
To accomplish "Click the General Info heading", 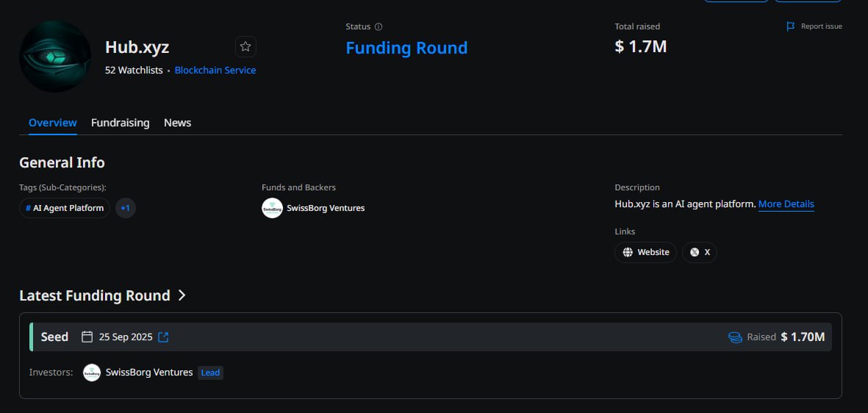I will pyautogui.click(x=62, y=162).
